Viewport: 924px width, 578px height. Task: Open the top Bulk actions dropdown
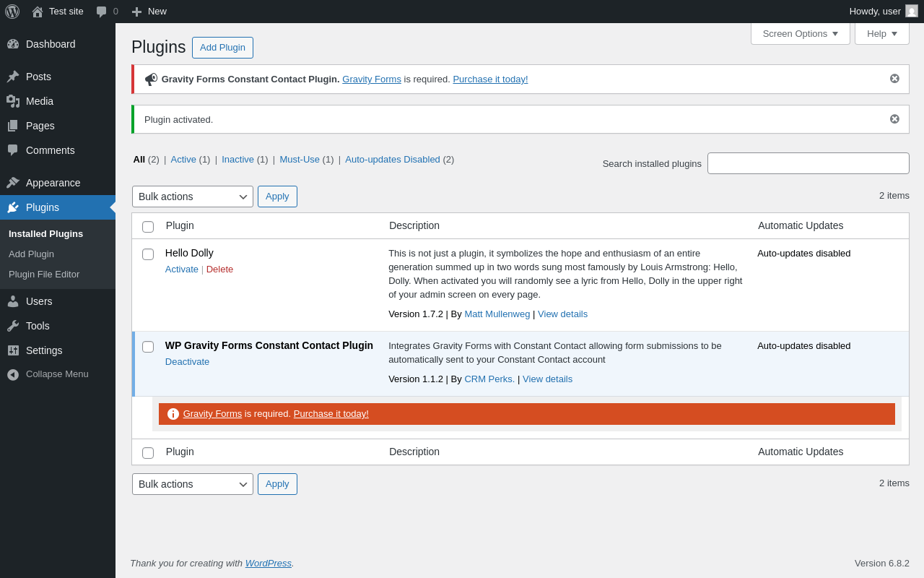pyautogui.click(x=193, y=197)
